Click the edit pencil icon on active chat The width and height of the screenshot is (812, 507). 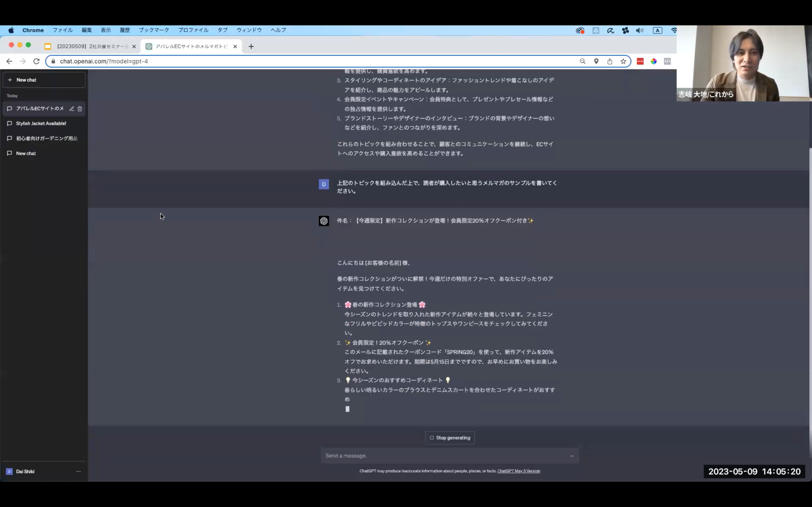click(x=71, y=109)
